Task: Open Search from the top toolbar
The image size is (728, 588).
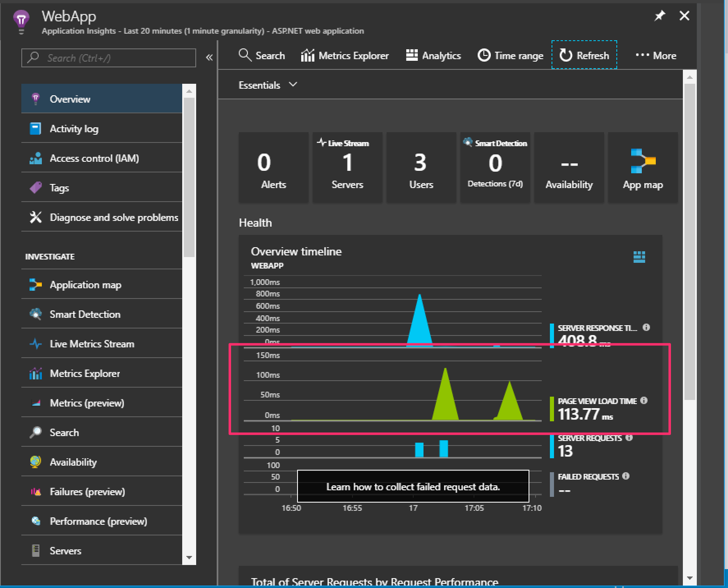Action: coord(261,55)
